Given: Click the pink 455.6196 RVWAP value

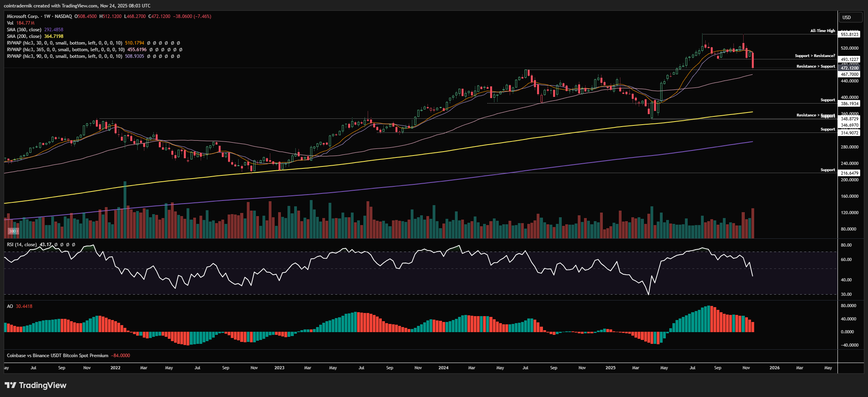Looking at the screenshot, I should point(137,50).
